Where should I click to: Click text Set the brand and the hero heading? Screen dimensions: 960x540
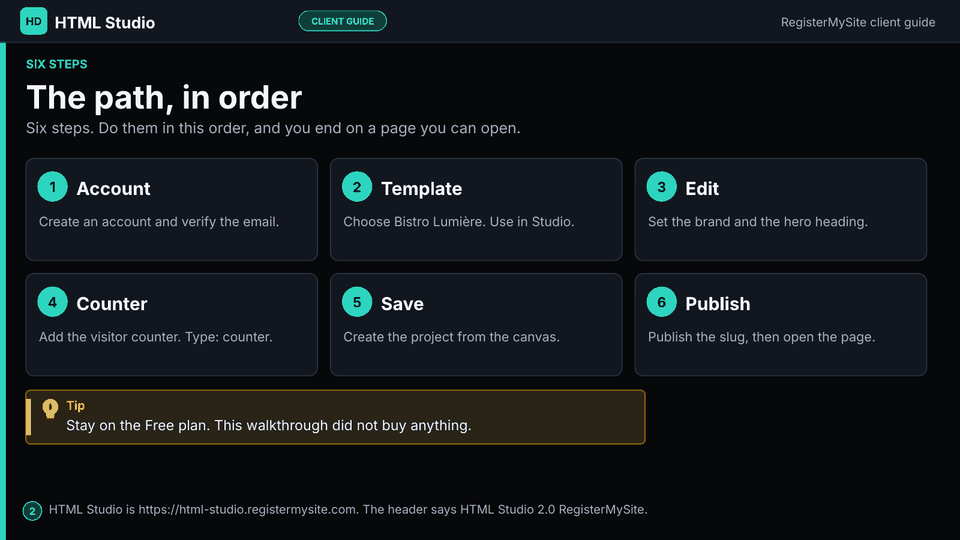click(x=757, y=222)
